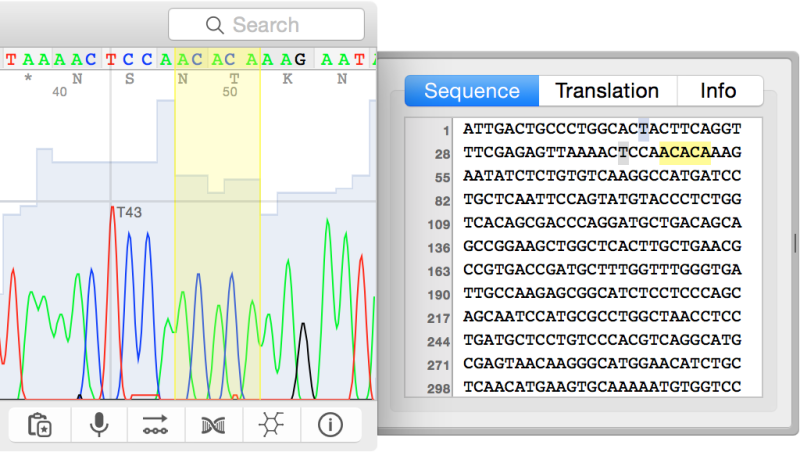Click the molecule hexagon icon

pyautogui.click(x=271, y=424)
